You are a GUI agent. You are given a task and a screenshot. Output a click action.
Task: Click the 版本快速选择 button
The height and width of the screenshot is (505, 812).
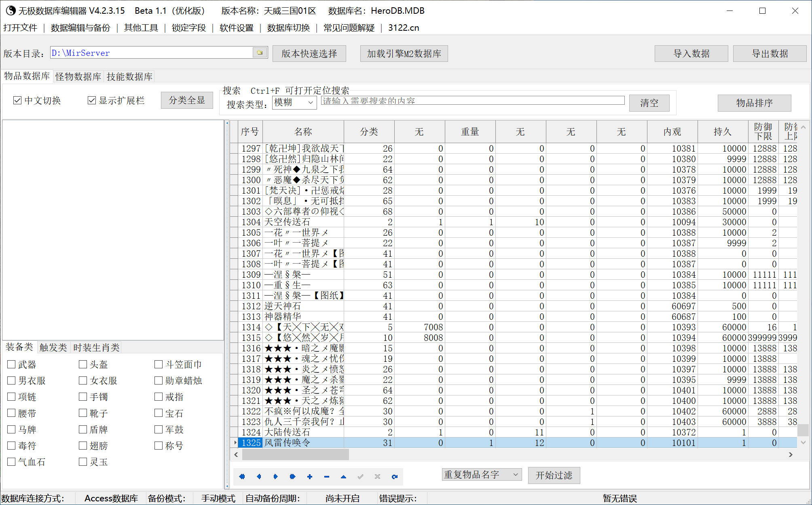pyautogui.click(x=309, y=53)
